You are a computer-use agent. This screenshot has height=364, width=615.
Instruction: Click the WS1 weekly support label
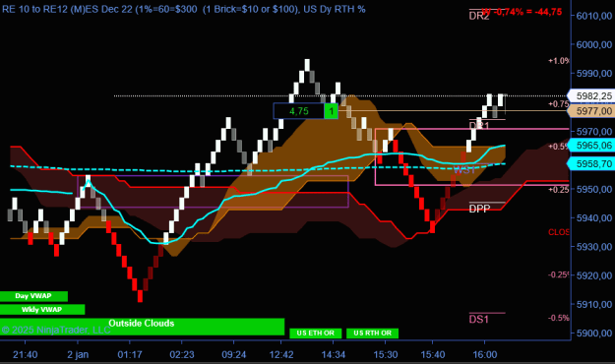point(464,170)
